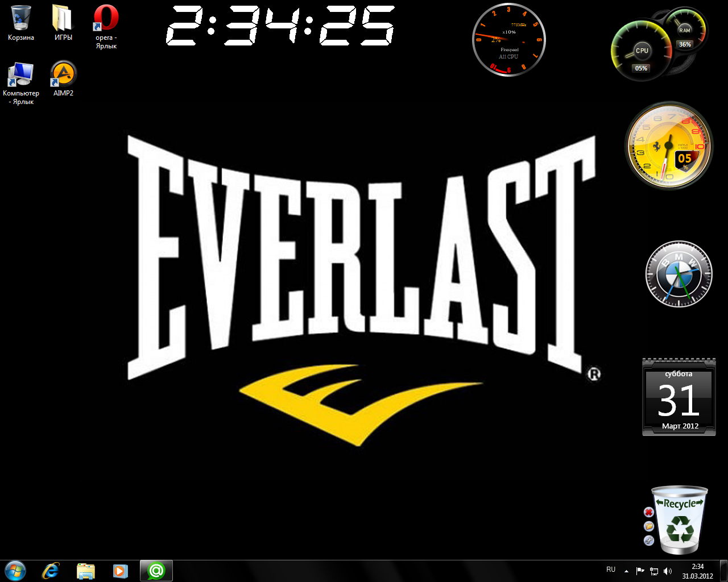This screenshot has height=582, width=728.
Task: Launch the Opera shortcut on the desktop
Action: 106,19
